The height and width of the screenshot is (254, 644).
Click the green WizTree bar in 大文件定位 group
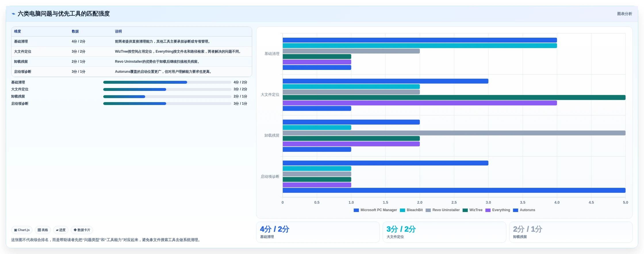tap(454, 98)
